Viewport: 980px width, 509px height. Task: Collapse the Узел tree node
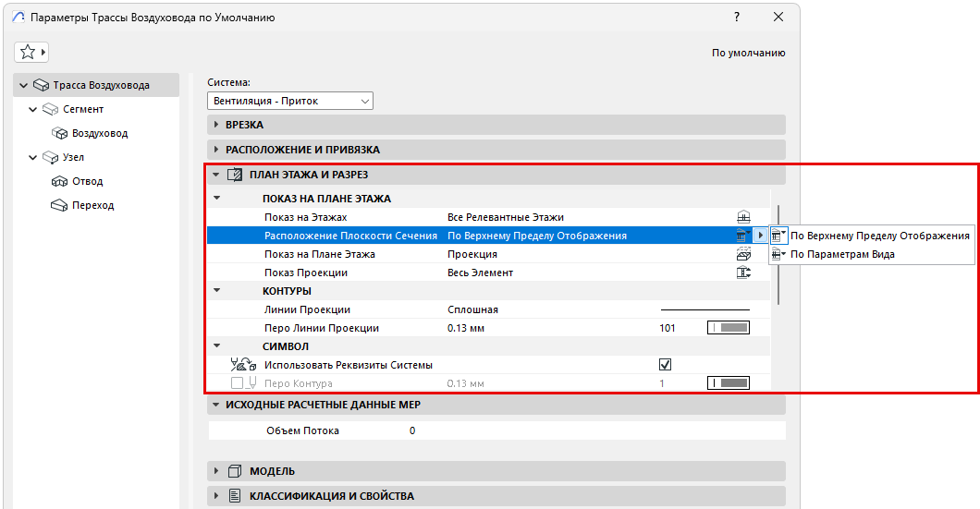pos(33,157)
